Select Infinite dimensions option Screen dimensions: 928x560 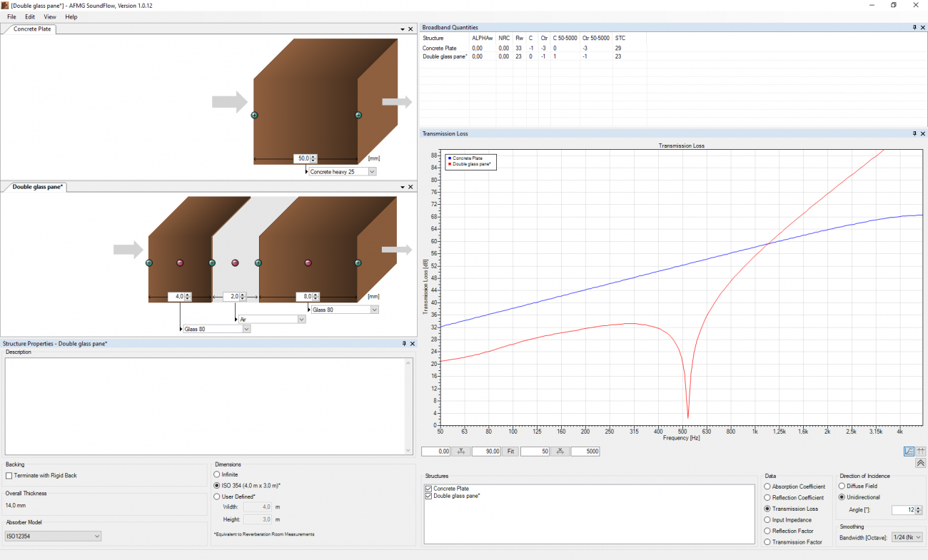pos(217,474)
